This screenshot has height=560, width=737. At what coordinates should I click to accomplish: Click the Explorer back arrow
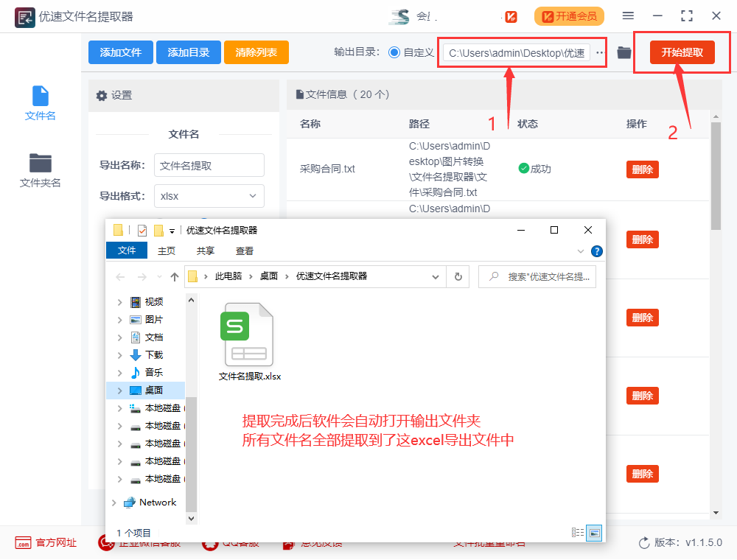tap(120, 277)
